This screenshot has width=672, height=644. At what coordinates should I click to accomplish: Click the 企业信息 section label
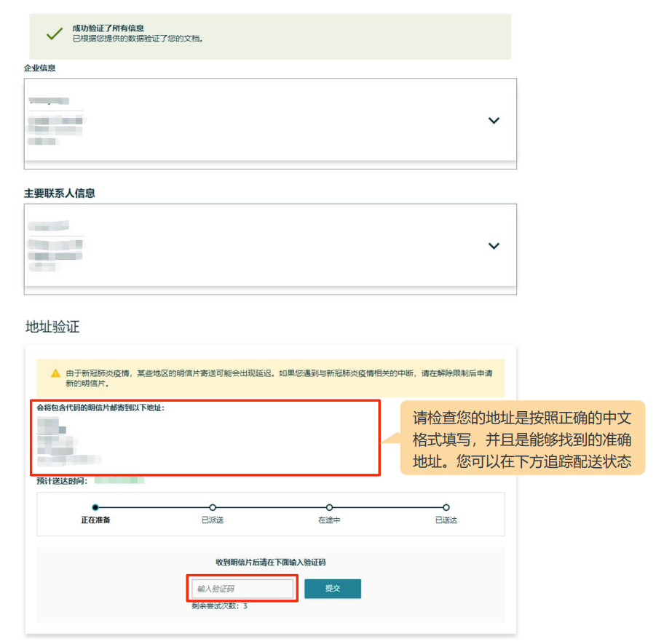39,68
